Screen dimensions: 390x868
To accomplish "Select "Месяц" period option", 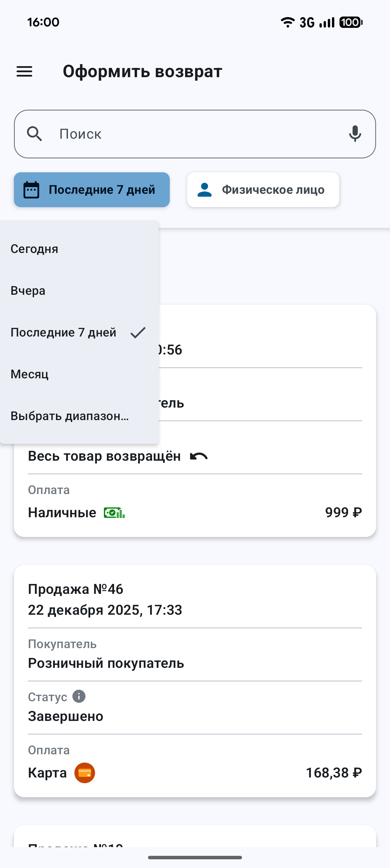I will click(30, 374).
